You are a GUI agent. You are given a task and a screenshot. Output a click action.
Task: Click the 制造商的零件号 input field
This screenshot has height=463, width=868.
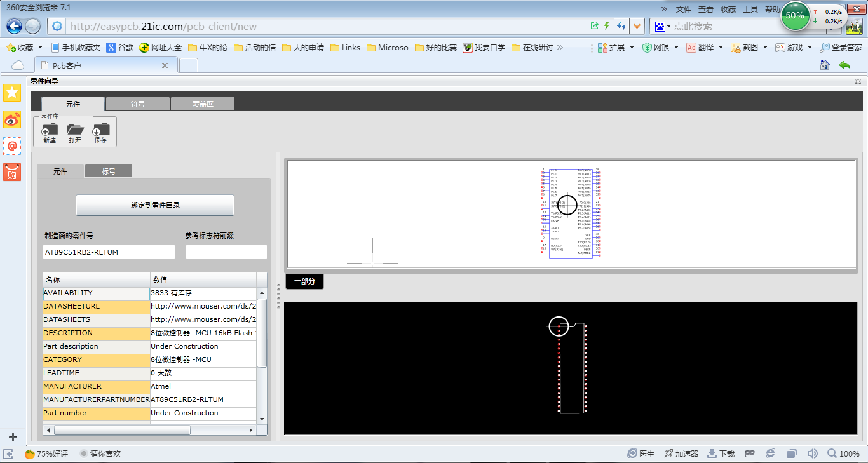(x=109, y=252)
